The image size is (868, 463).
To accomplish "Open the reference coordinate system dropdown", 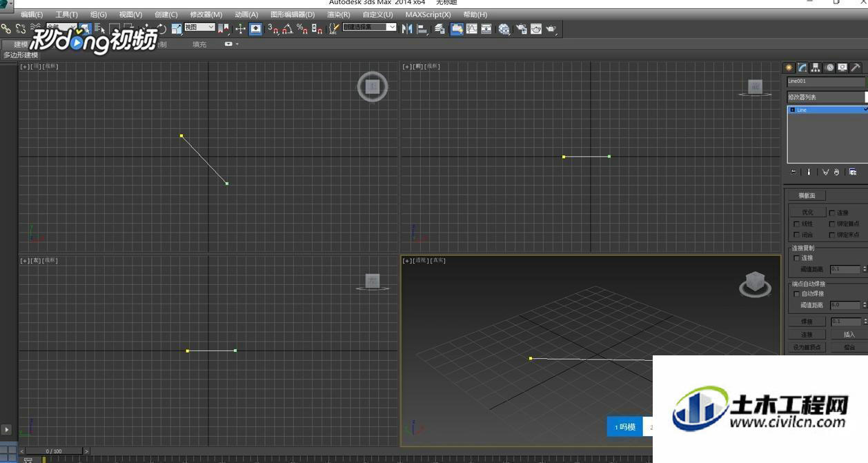I will click(x=199, y=27).
